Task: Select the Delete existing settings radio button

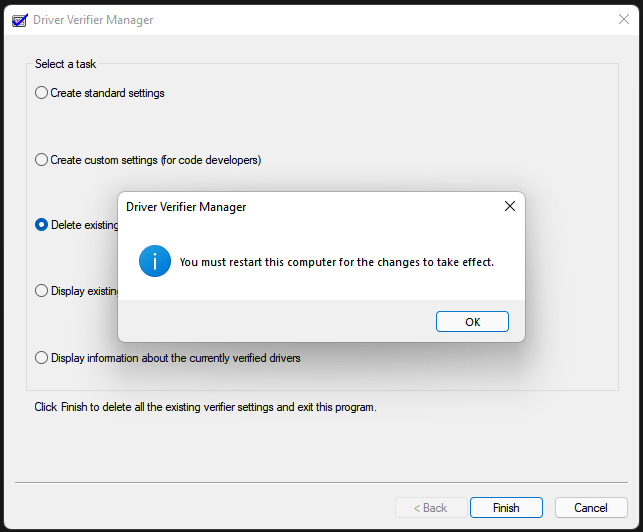Action: (x=41, y=225)
